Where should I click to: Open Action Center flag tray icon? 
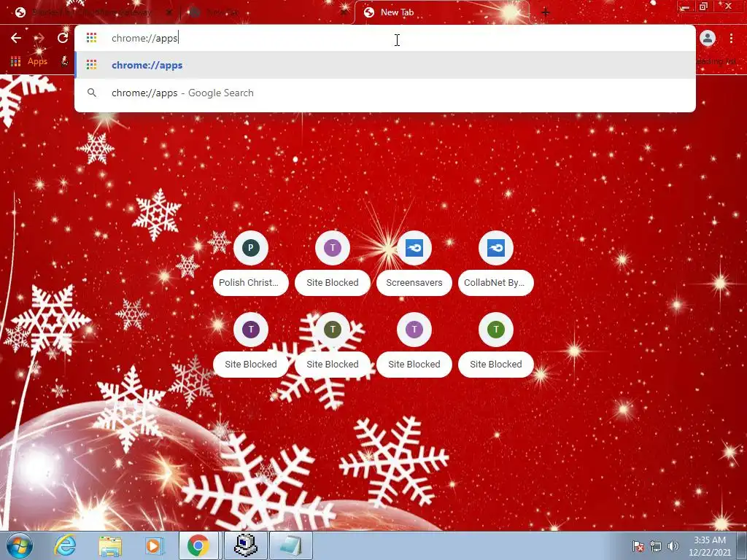[638, 546]
